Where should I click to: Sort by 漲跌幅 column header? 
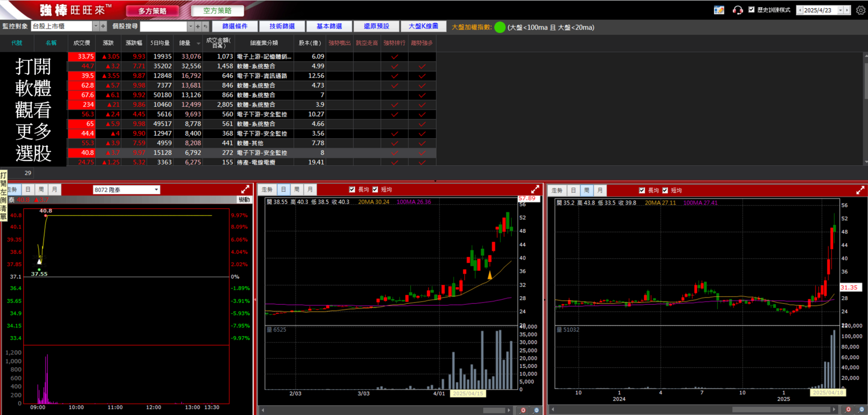pyautogui.click(x=134, y=43)
